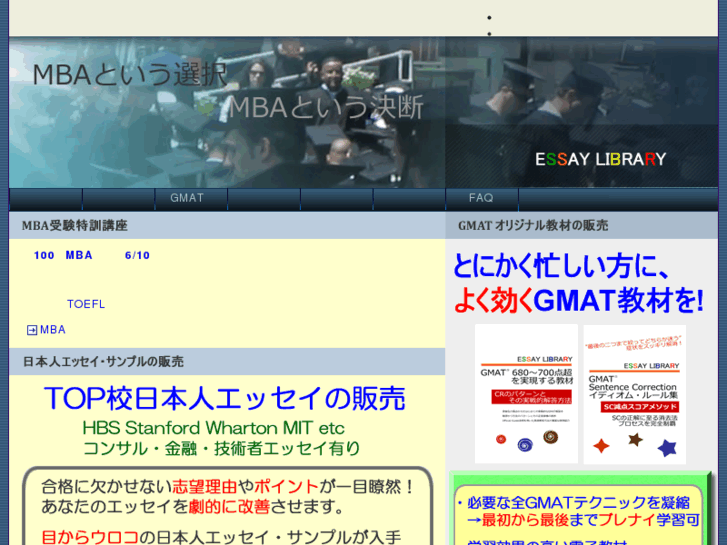
Task: Open the FAQ navigation tab
Action: (482, 199)
